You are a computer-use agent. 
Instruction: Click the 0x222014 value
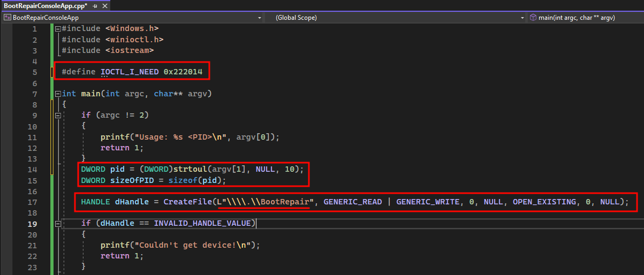pos(183,72)
